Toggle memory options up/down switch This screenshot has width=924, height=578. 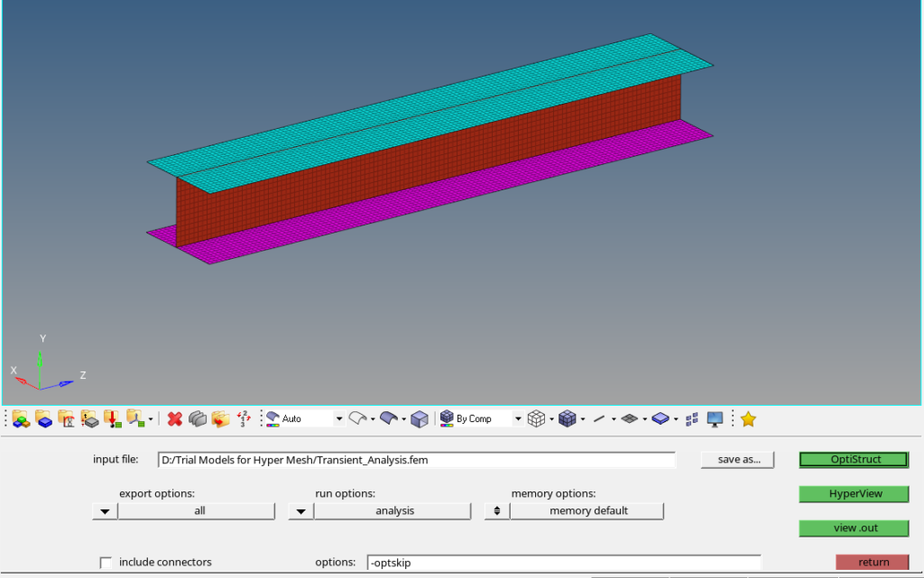(x=497, y=511)
